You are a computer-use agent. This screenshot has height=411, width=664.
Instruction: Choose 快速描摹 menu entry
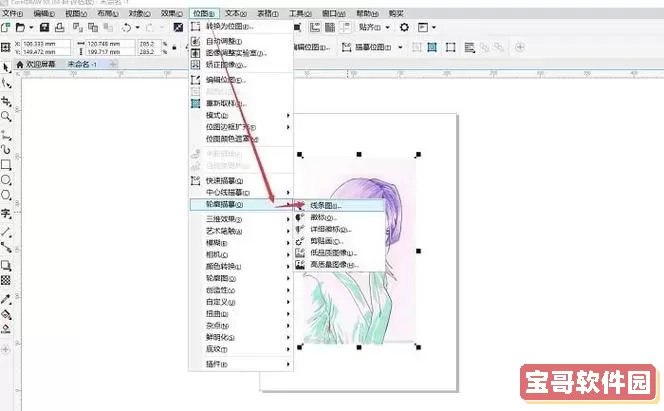point(241,181)
